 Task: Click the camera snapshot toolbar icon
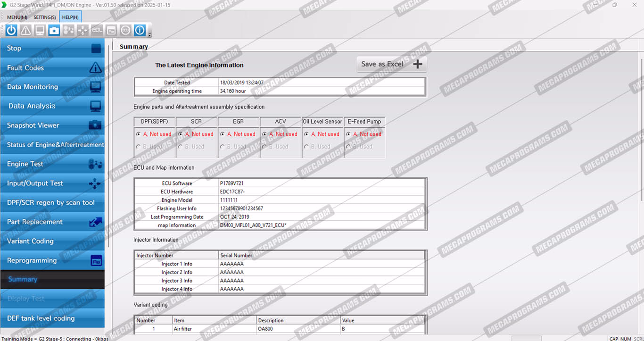click(54, 31)
